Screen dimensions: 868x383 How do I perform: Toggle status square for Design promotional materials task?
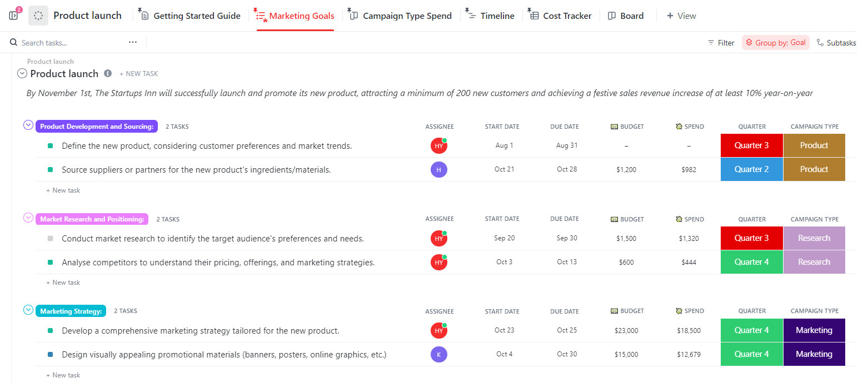(51, 354)
